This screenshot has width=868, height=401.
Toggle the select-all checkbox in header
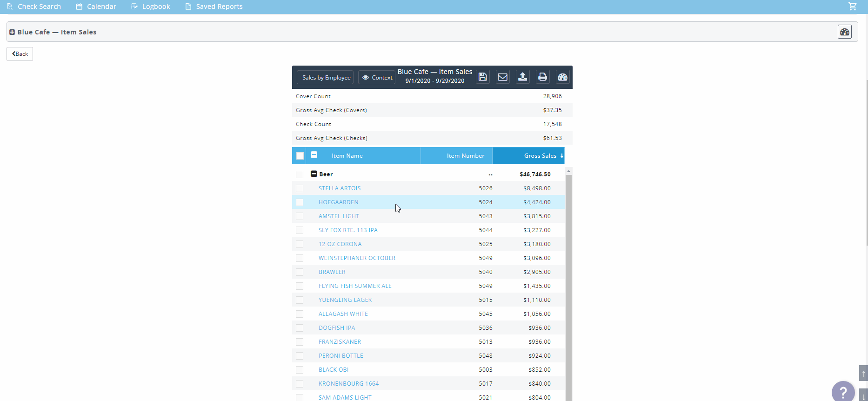coord(300,156)
